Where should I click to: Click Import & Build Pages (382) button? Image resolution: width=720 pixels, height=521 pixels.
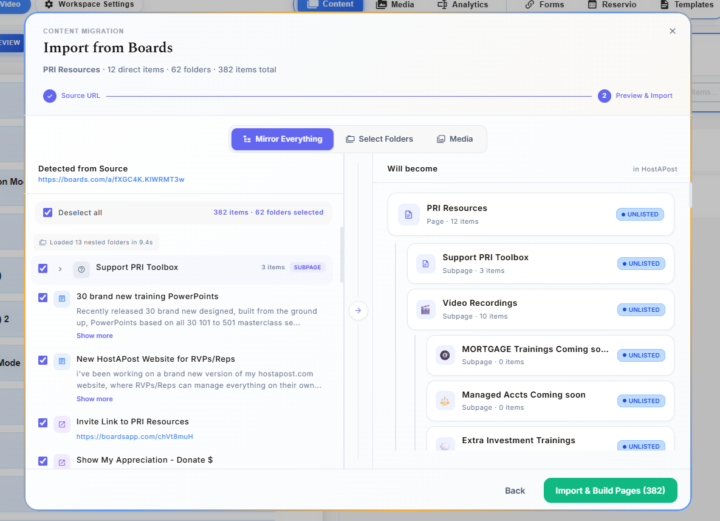pyautogui.click(x=610, y=491)
